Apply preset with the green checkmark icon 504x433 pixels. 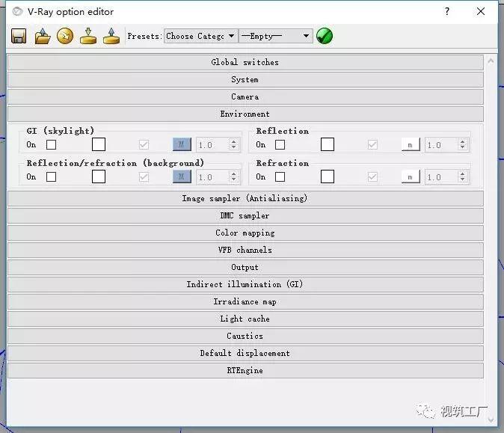click(x=325, y=36)
